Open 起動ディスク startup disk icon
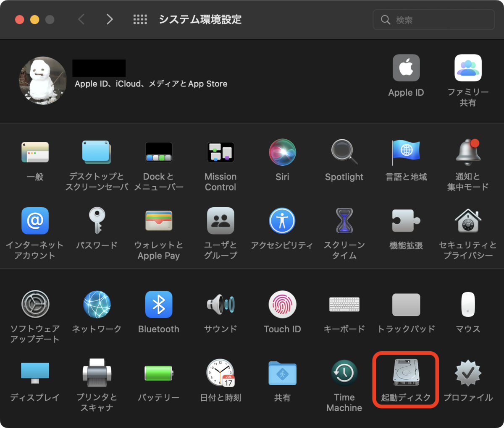The width and height of the screenshot is (504, 428). [406, 373]
